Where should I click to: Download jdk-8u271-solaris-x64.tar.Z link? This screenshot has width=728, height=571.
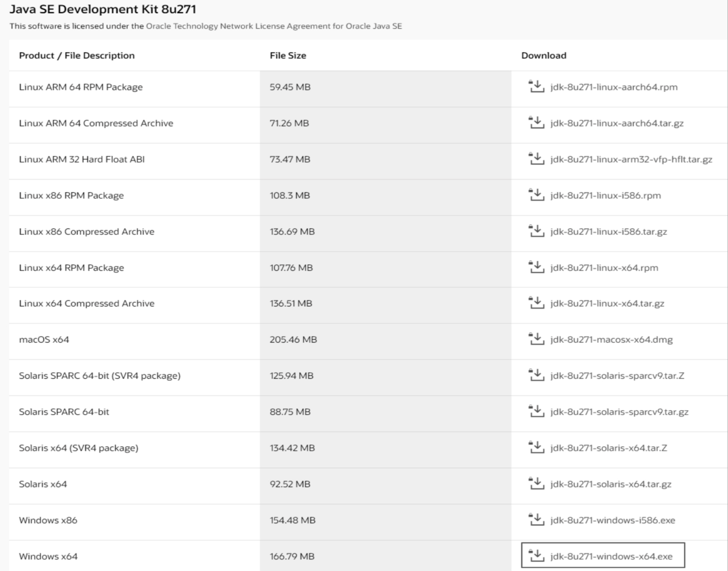tap(609, 448)
